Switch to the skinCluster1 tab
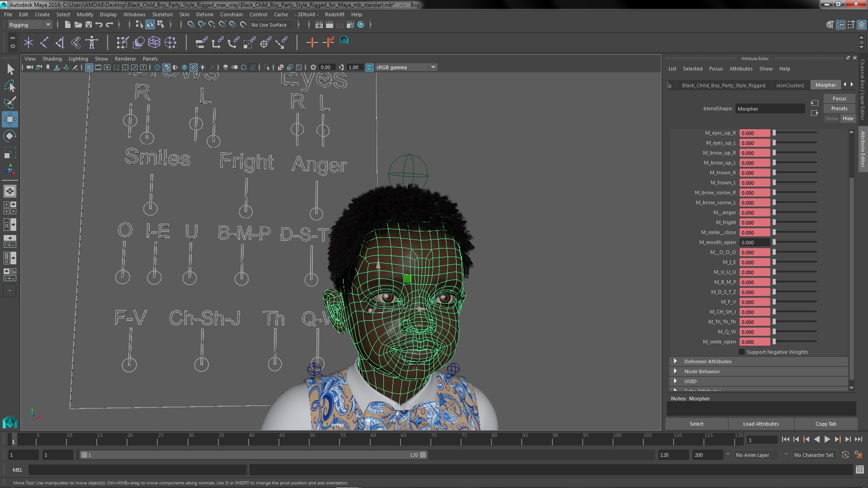Viewport: 868px width, 488px height. click(x=790, y=85)
